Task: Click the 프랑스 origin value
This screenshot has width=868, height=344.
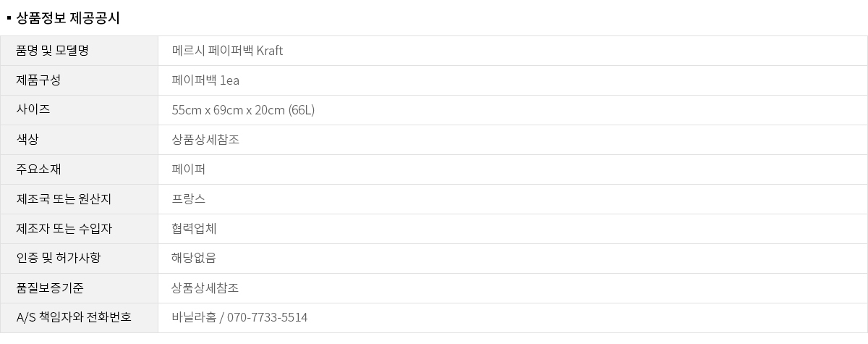Action: pos(189,199)
